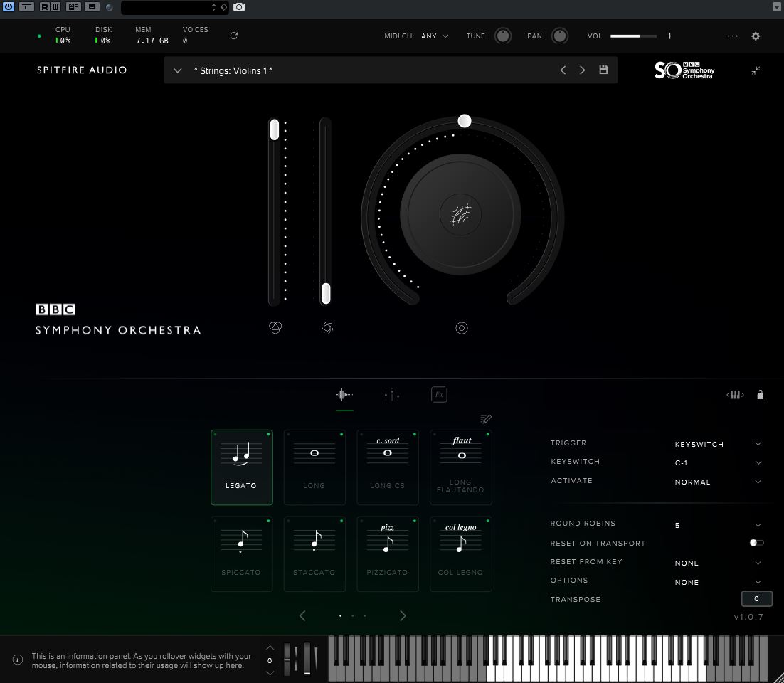Open the MIDI CH Any dropdown
Screen dimensions: 784x683
tap(434, 36)
